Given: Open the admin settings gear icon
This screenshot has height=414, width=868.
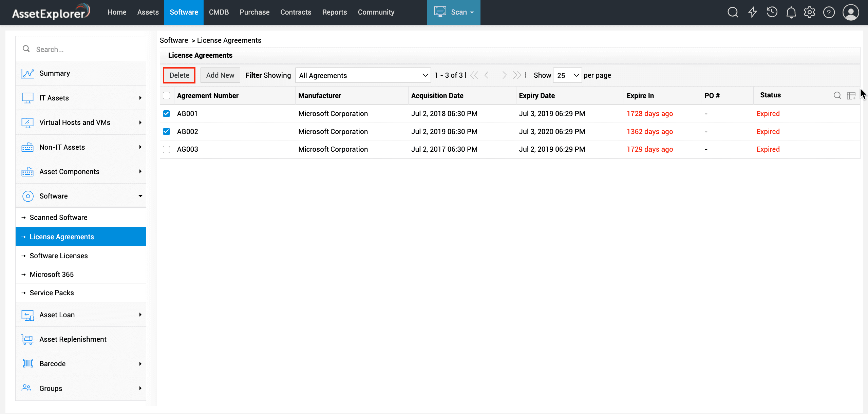Looking at the screenshot, I should 810,12.
